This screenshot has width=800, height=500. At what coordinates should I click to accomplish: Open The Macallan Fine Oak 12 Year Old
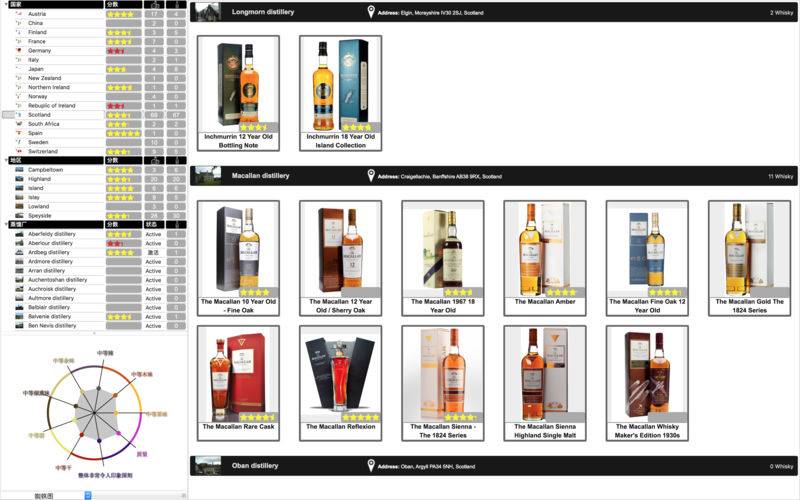click(647, 258)
